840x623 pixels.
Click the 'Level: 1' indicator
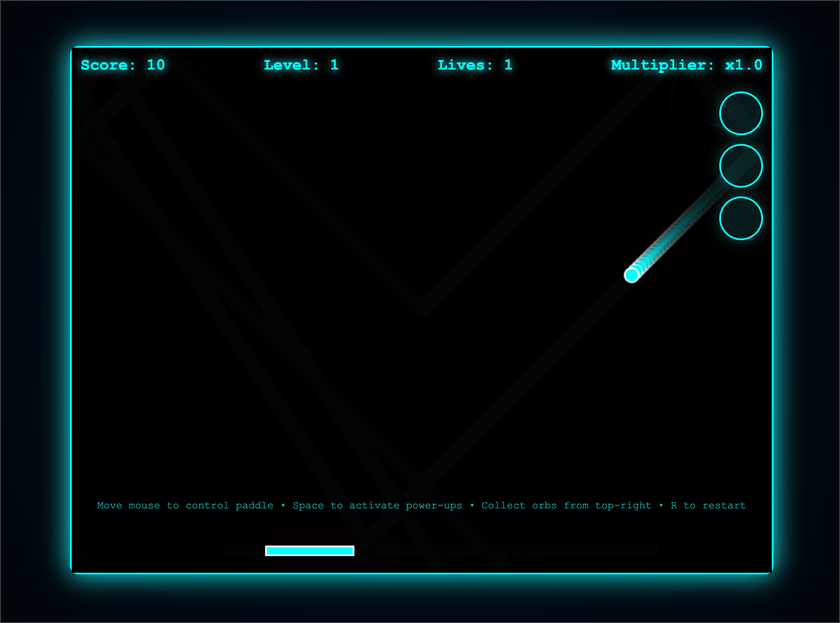tap(301, 65)
